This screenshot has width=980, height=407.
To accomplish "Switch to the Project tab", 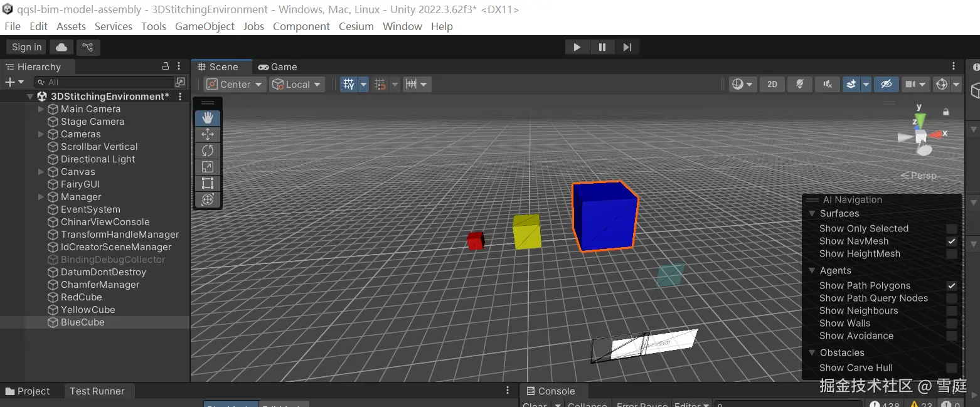I will pyautogui.click(x=28, y=391).
